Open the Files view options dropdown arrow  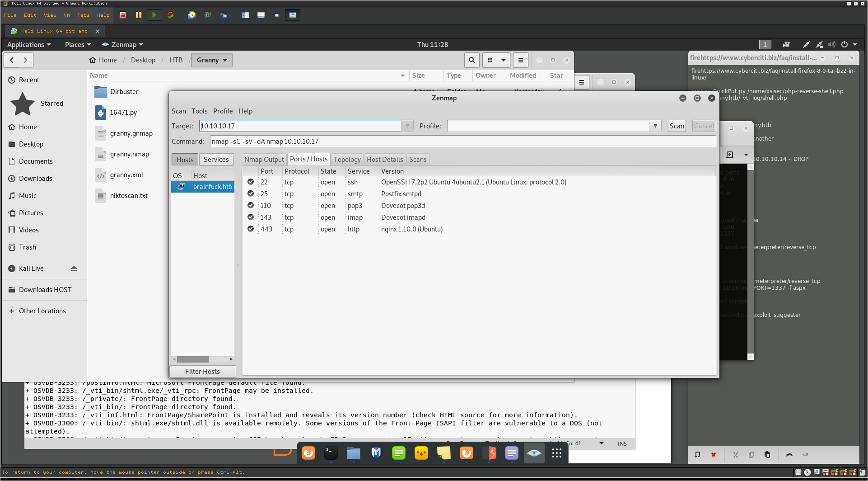503,60
